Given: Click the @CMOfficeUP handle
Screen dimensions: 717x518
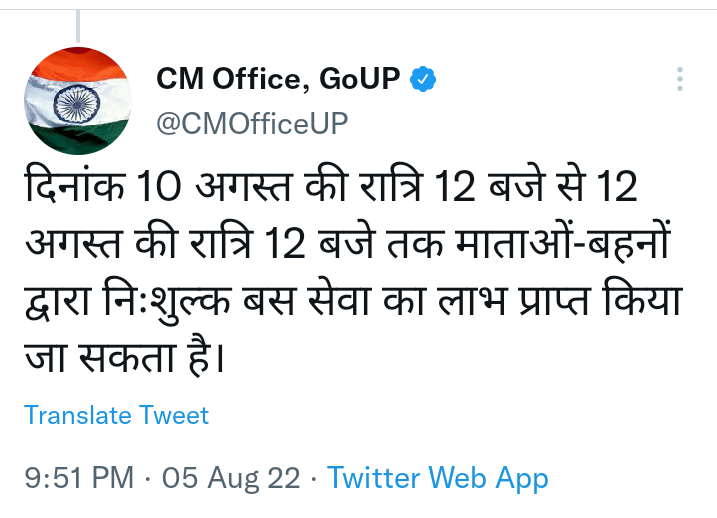Looking at the screenshot, I should (251, 122).
